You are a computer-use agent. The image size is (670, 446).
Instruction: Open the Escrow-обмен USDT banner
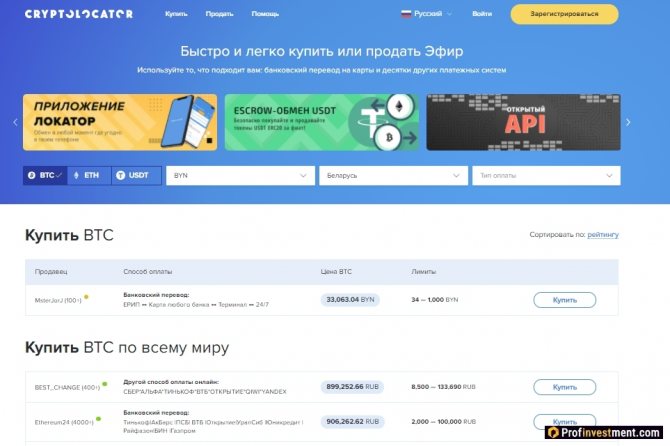(322, 122)
